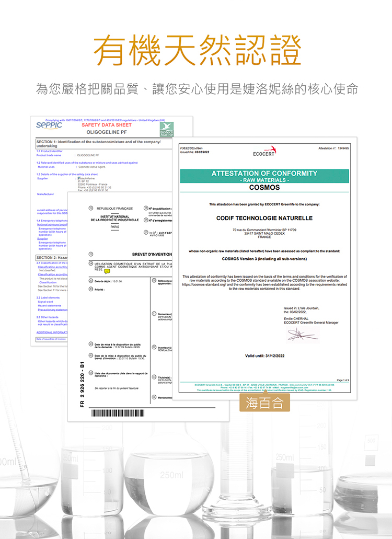Viewport: 392px width, 539px height.
Task: Click the 1.4 Emergency telephone label
Action: 52,221
